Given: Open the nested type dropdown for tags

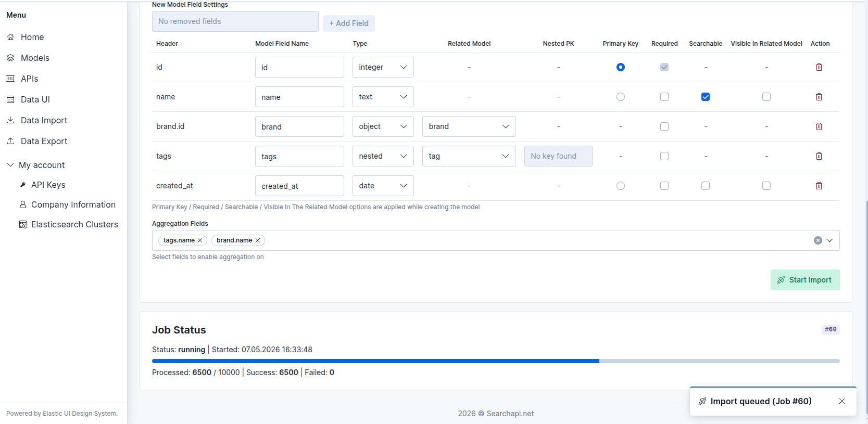Looking at the screenshot, I should point(383,156).
